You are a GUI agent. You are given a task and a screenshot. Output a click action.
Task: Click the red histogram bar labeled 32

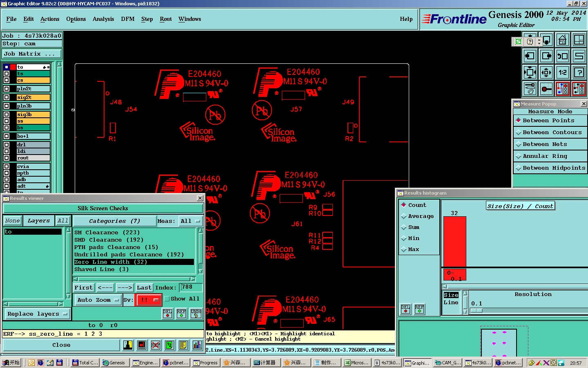tap(454, 242)
